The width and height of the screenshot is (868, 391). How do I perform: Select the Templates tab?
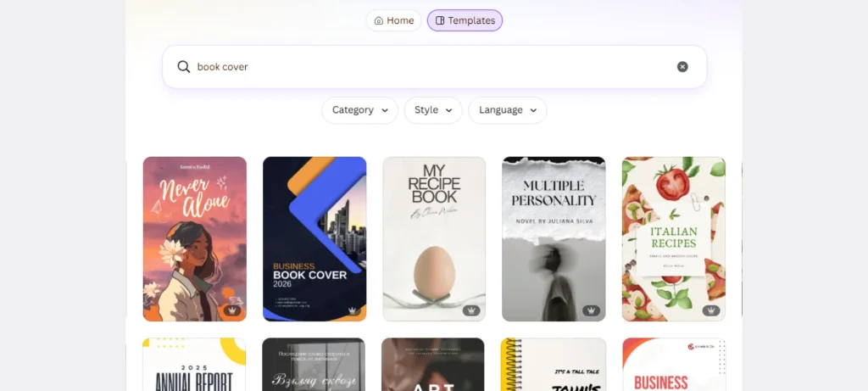pos(465,20)
